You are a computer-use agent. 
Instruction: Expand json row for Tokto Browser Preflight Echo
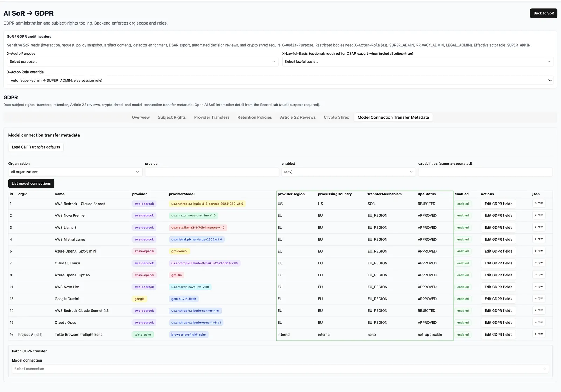tap(539, 334)
